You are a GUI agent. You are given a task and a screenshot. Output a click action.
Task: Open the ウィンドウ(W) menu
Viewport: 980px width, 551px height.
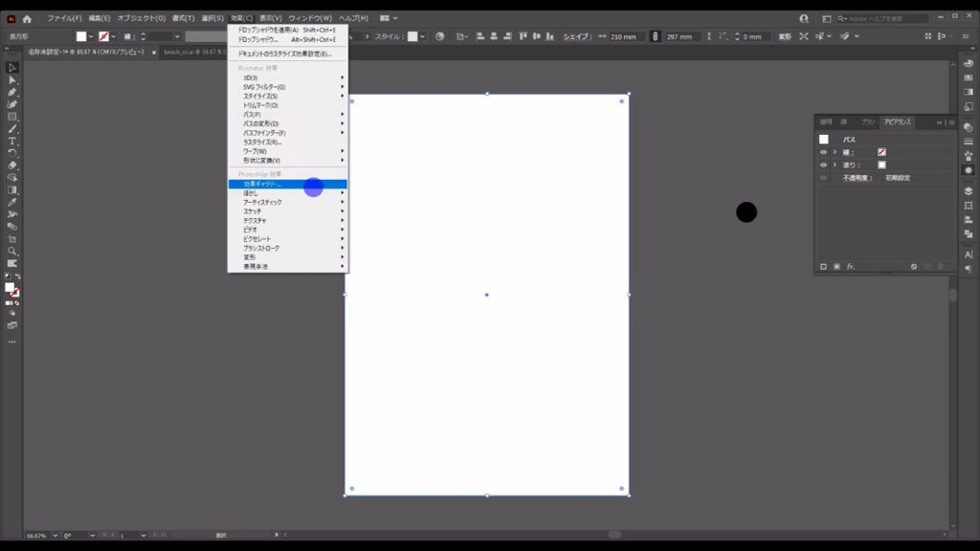310,19
